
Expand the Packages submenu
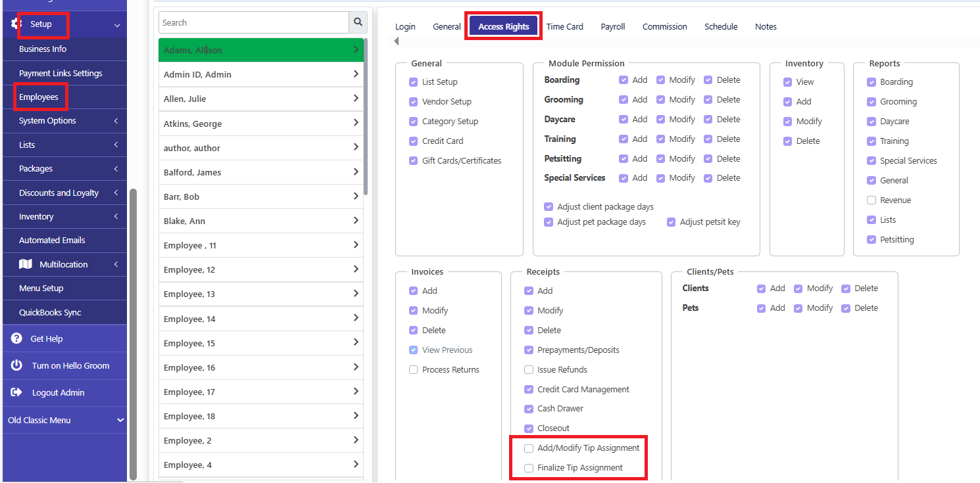tap(116, 169)
